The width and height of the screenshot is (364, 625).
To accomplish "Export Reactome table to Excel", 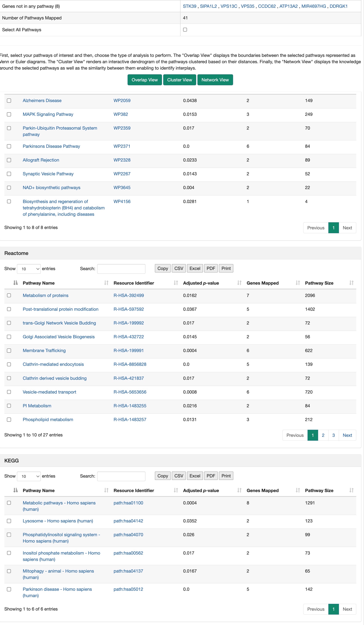I will point(195,268).
